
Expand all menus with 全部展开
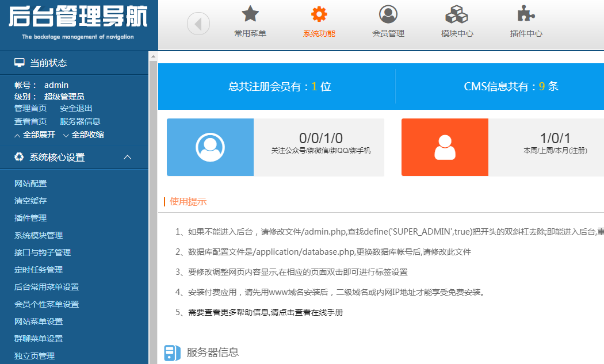coord(35,135)
